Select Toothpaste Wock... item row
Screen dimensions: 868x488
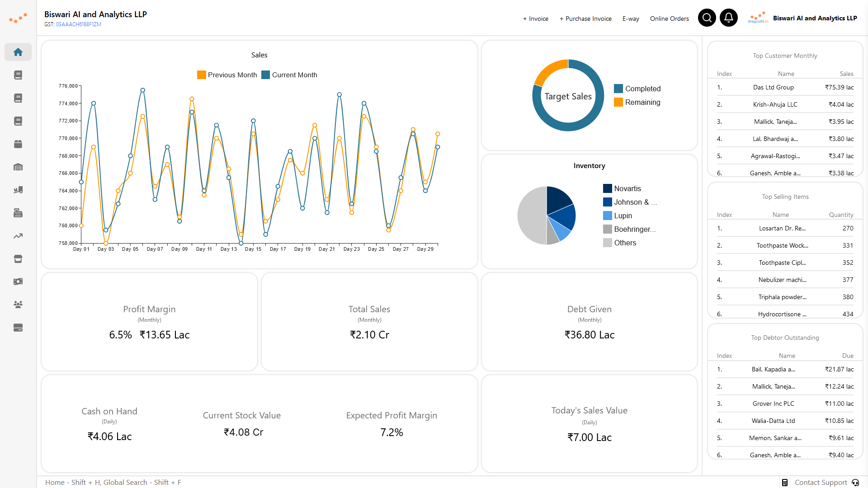[x=785, y=245]
